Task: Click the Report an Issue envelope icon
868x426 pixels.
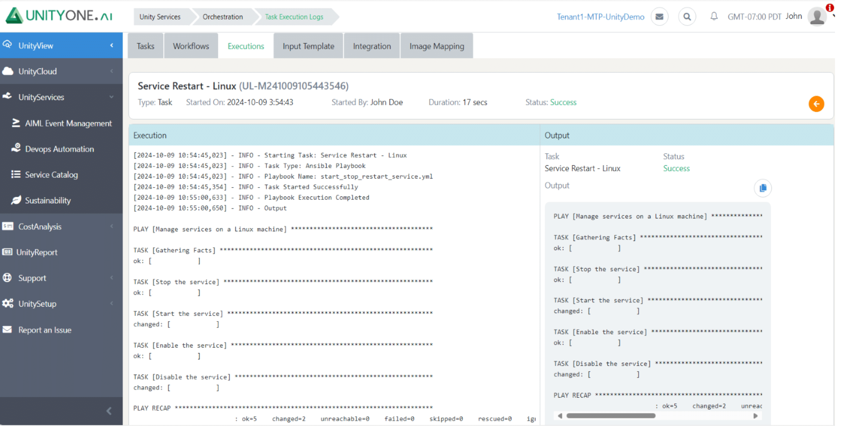Action: click(7, 329)
